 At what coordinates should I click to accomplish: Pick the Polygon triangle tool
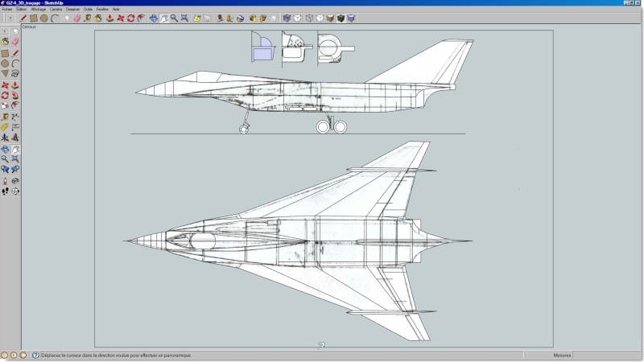tap(5, 73)
